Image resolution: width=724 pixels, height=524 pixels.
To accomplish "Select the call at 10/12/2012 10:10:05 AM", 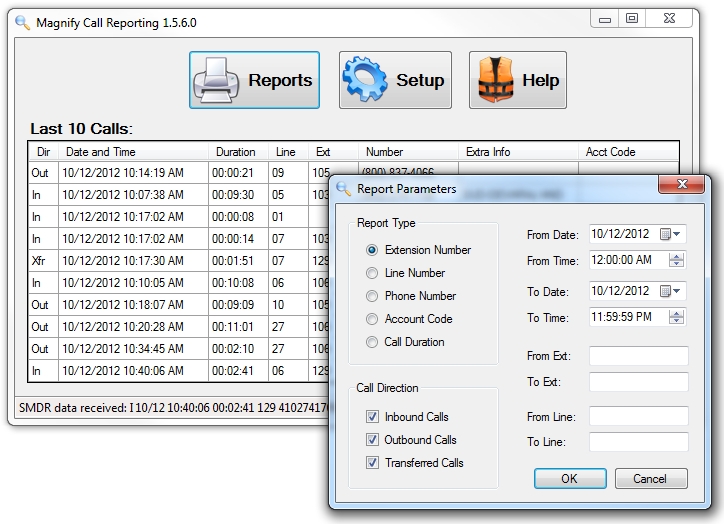I will pos(179,283).
